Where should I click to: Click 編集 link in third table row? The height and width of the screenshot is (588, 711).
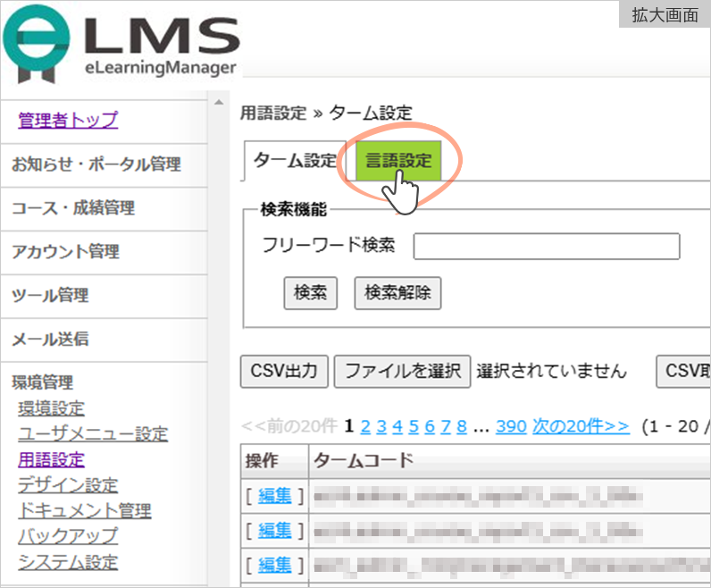tap(275, 566)
